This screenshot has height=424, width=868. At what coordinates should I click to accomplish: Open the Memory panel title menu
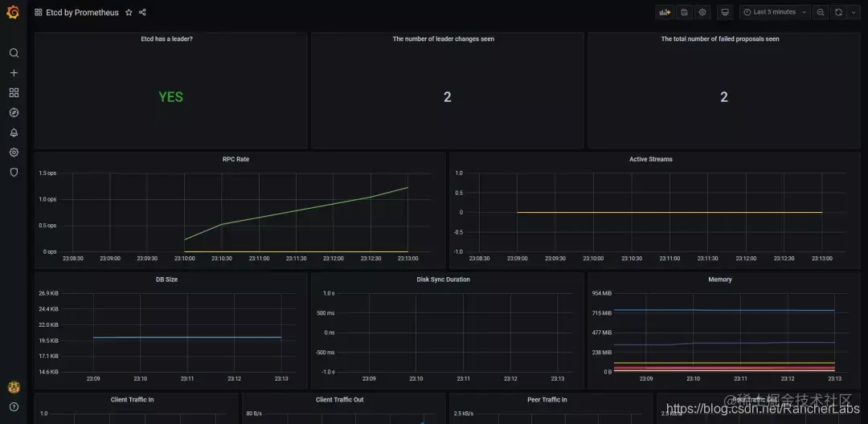coord(720,279)
